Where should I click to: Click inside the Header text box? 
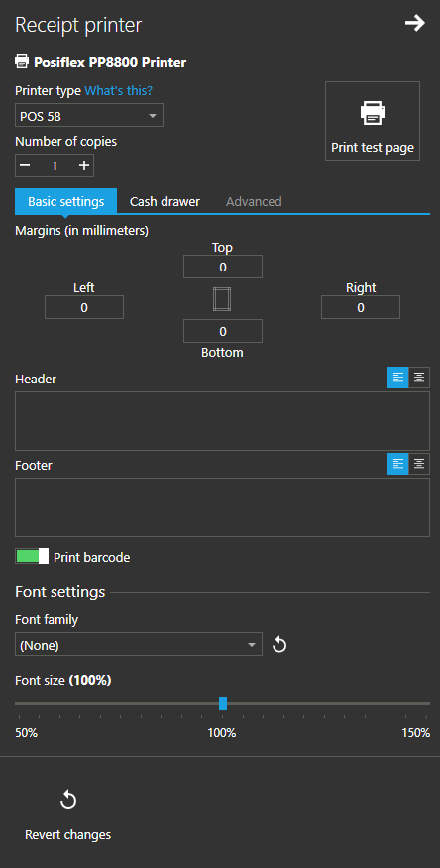223,421
